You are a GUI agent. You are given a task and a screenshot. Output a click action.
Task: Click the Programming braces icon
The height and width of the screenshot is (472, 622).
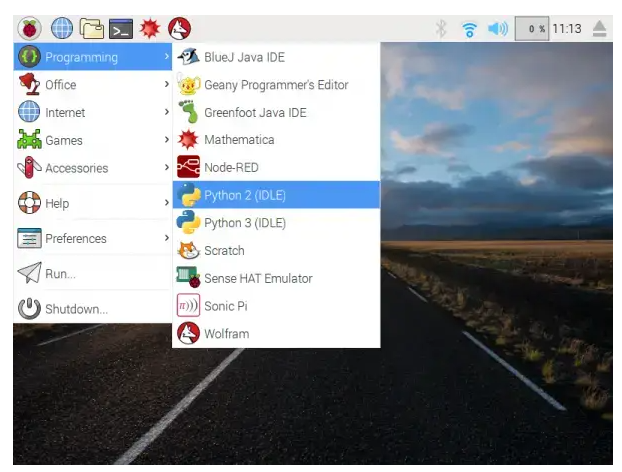point(29,56)
